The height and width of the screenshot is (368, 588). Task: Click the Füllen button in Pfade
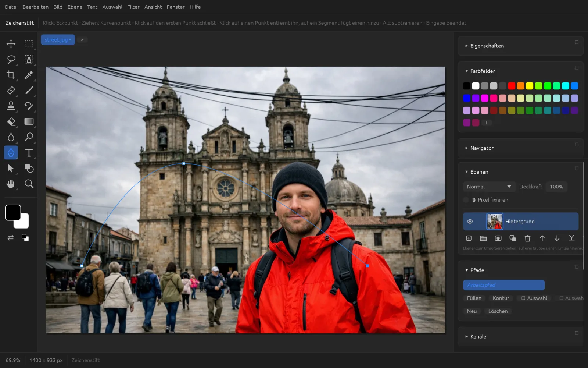click(x=474, y=298)
